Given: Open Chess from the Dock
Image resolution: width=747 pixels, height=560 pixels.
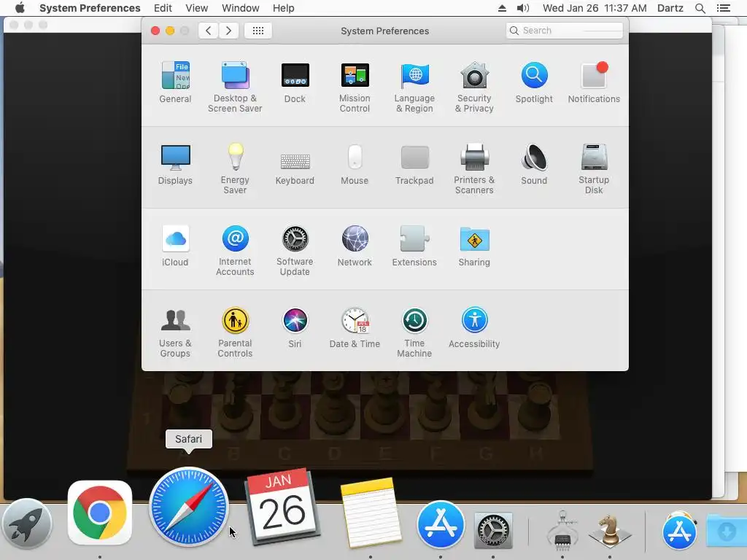Looking at the screenshot, I should (x=610, y=529).
